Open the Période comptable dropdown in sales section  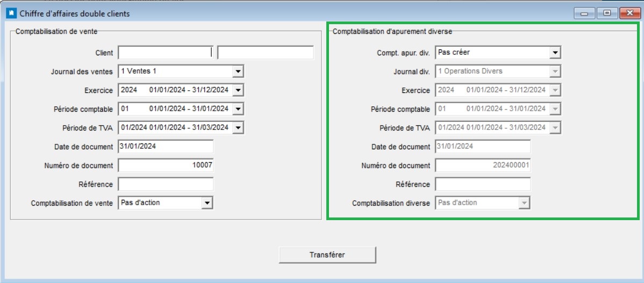point(238,108)
